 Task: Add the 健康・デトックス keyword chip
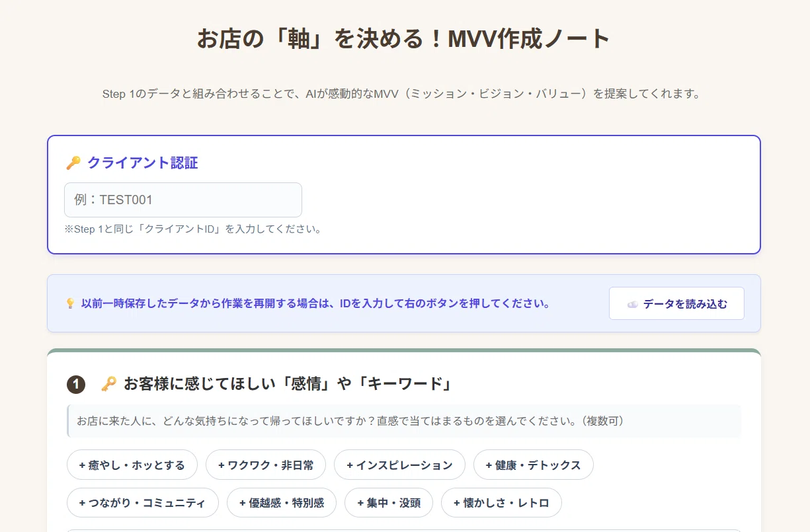[x=534, y=465]
